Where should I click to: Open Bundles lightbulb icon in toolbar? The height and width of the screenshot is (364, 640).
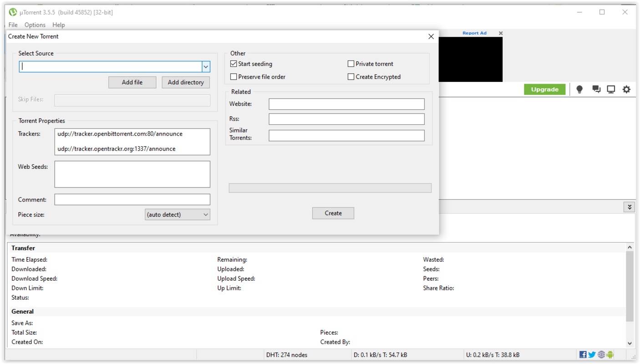[579, 90]
